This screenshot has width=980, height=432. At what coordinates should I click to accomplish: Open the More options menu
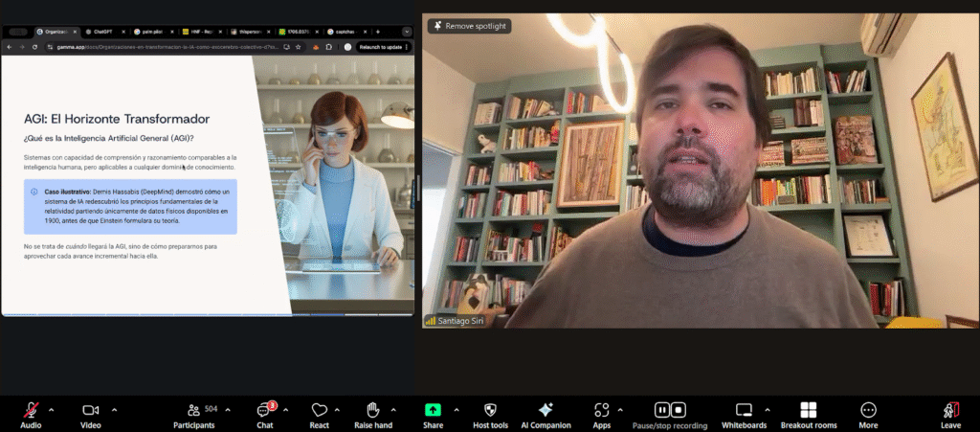coord(868,410)
